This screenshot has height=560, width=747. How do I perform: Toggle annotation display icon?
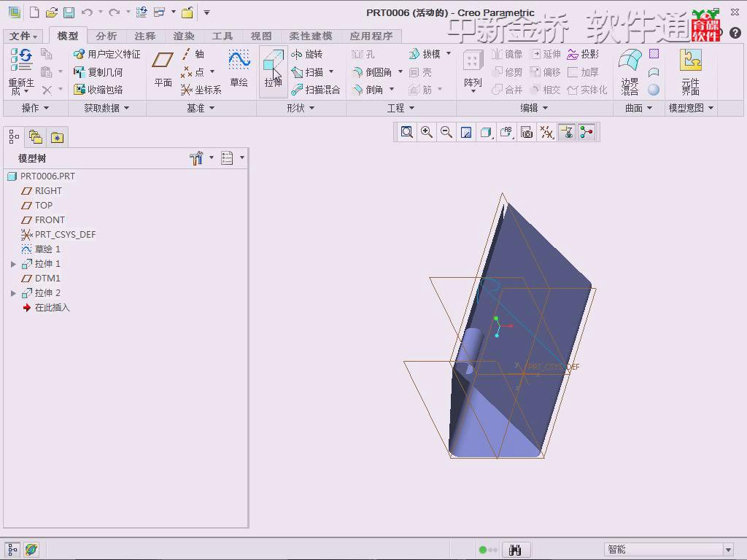[x=566, y=133]
